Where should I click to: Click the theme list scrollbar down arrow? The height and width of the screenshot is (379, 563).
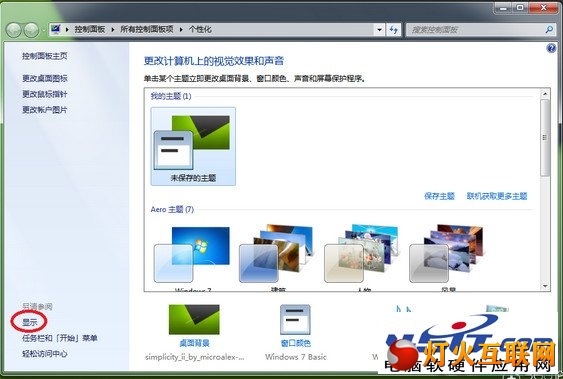(x=545, y=286)
